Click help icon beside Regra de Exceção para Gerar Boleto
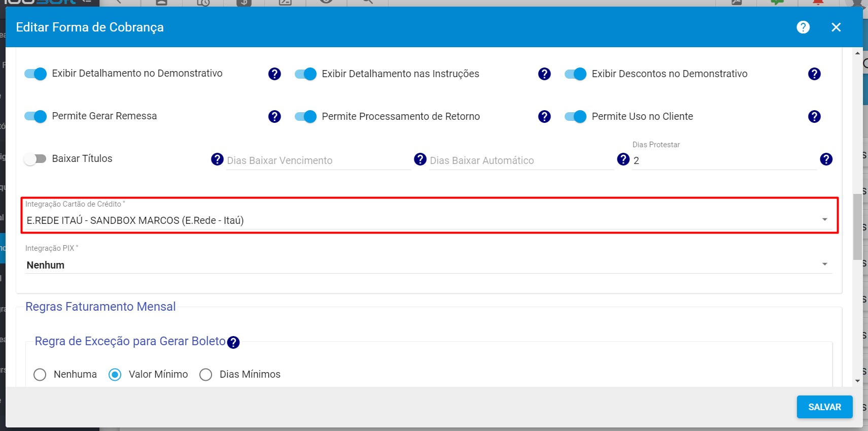 click(233, 343)
